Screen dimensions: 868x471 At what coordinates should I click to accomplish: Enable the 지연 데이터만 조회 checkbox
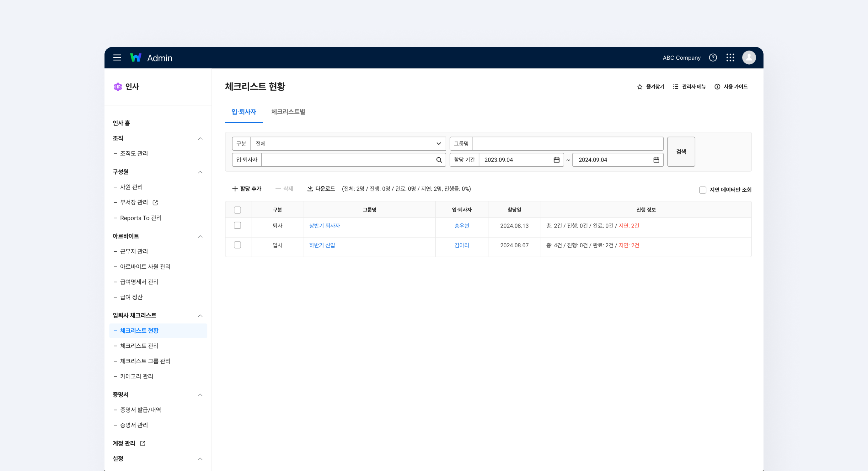pos(703,190)
